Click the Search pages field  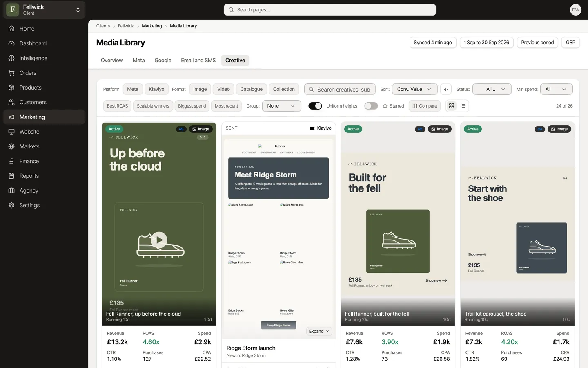click(330, 10)
